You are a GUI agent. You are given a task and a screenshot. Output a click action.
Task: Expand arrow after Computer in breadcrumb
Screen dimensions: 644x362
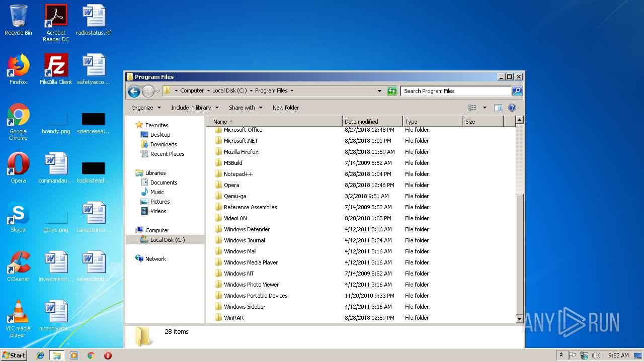(x=208, y=91)
